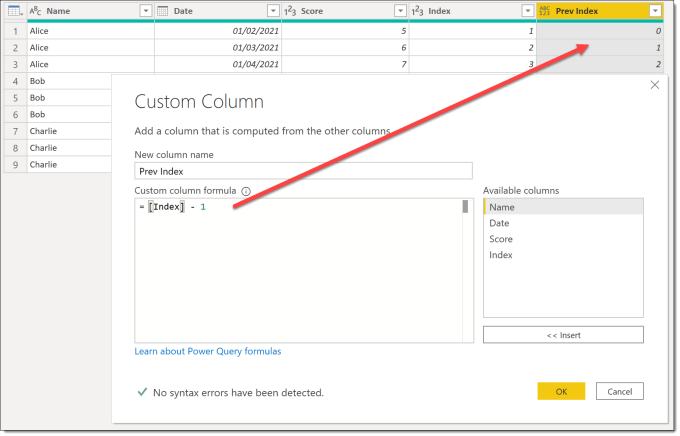
Task: Click the Alice cell in row 3
Action: [91, 65]
